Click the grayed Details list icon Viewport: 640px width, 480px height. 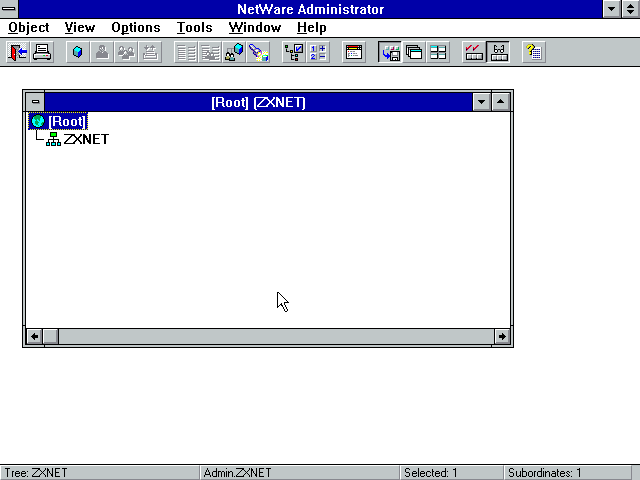pos(186,52)
